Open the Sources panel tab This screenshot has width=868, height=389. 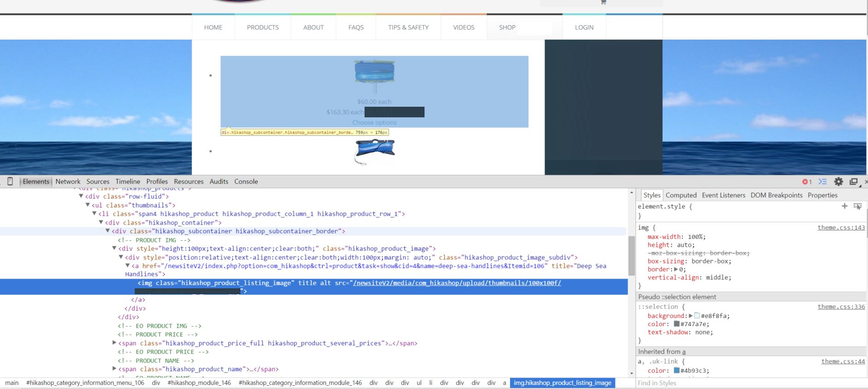(98, 182)
